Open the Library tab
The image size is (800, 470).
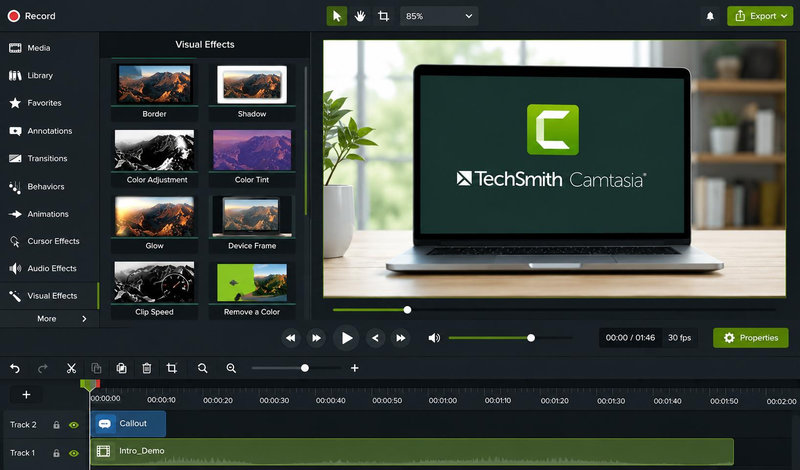[x=49, y=76]
